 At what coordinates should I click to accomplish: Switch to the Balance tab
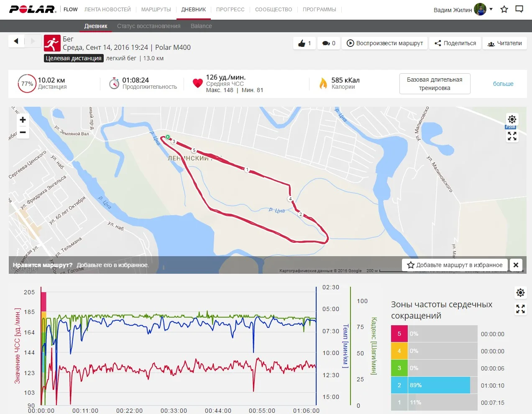point(201,26)
